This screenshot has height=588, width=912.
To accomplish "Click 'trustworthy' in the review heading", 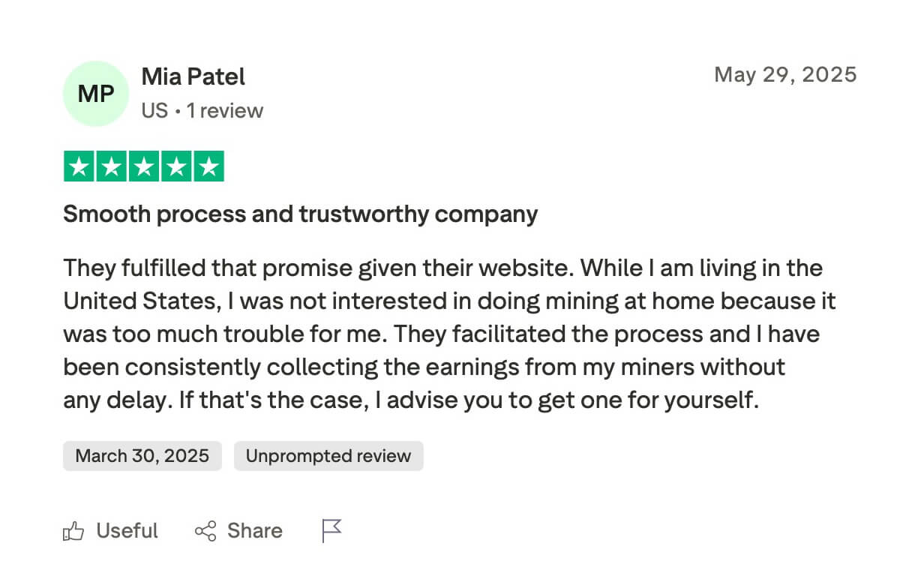I will click(x=364, y=214).
